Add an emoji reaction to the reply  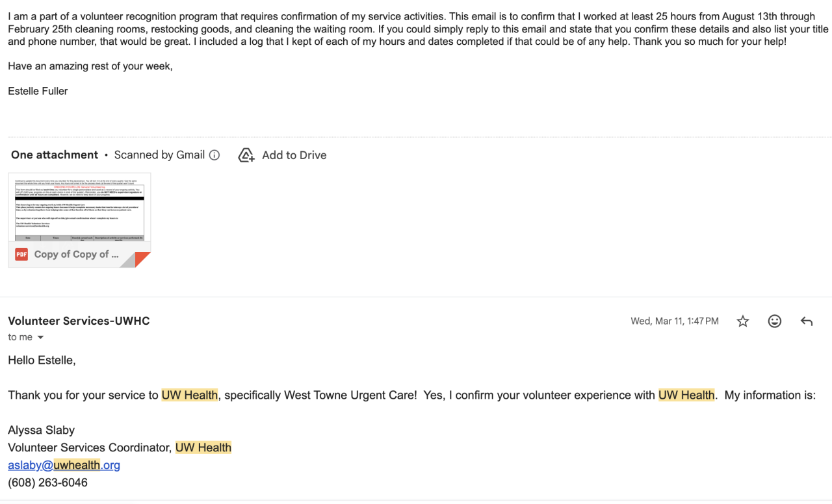[774, 321]
